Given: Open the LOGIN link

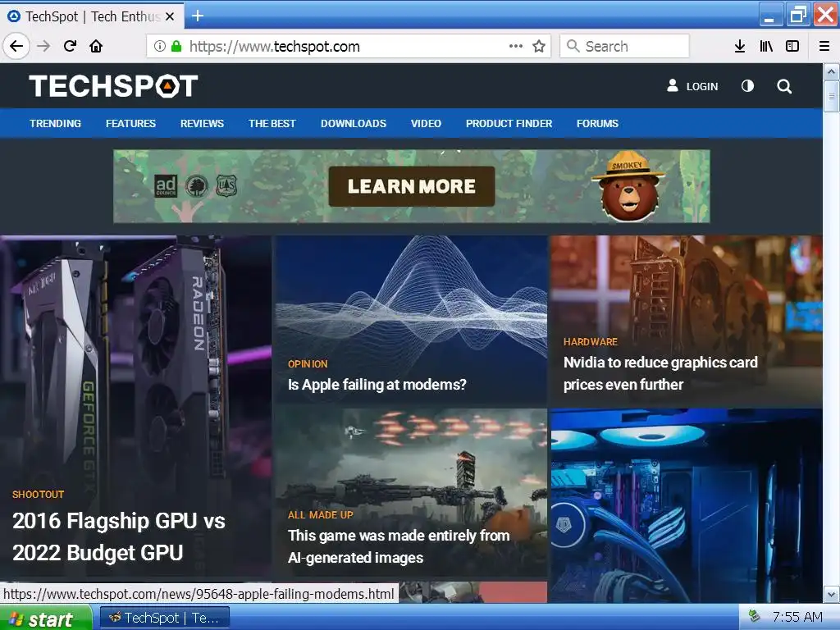Looking at the screenshot, I should click(702, 87).
